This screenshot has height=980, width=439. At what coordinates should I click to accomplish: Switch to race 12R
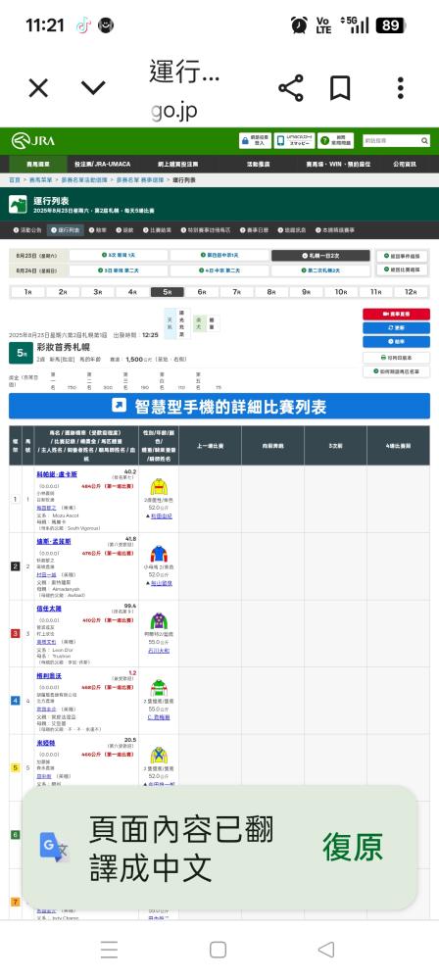411,292
